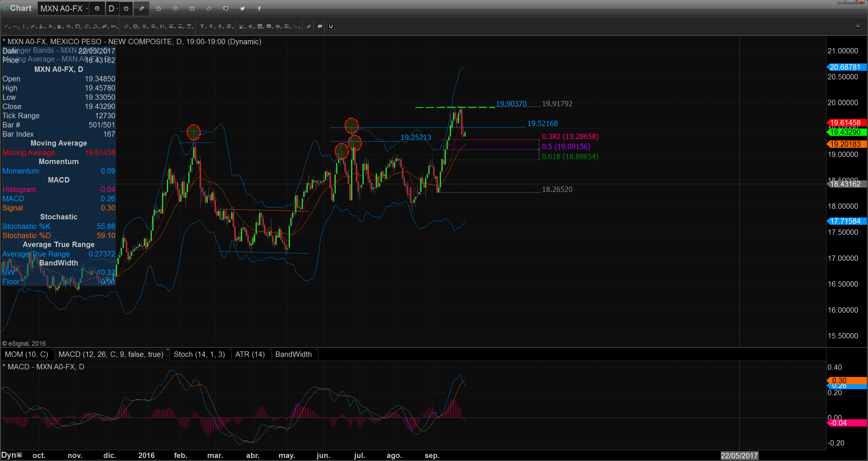Select the triangle drawing tool

pyautogui.click(x=95, y=26)
